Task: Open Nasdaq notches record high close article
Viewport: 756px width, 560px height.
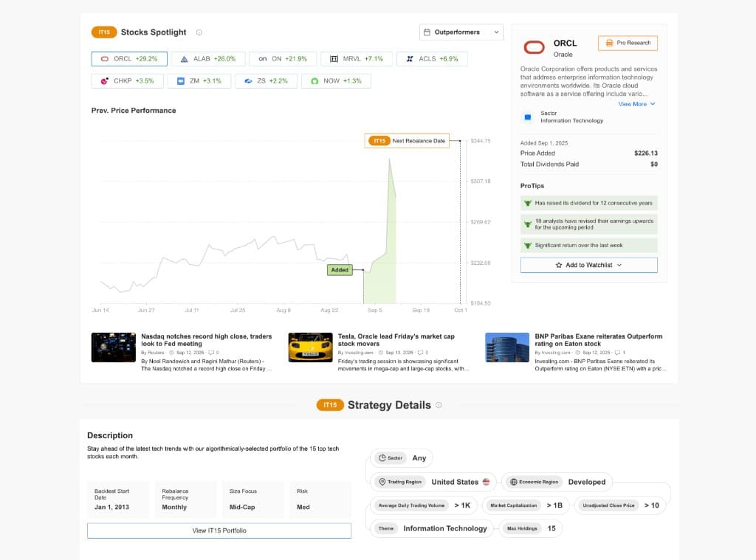Action: click(207, 340)
